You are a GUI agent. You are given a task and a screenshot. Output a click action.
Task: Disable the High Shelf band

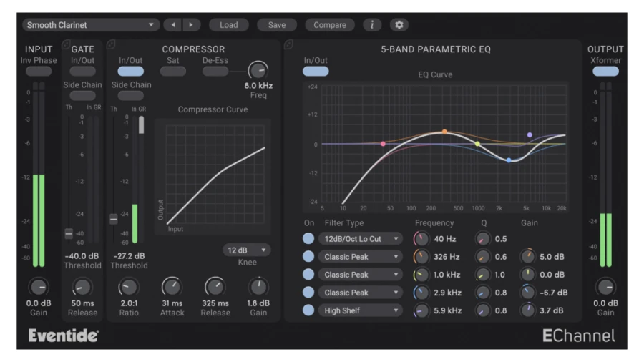308,310
